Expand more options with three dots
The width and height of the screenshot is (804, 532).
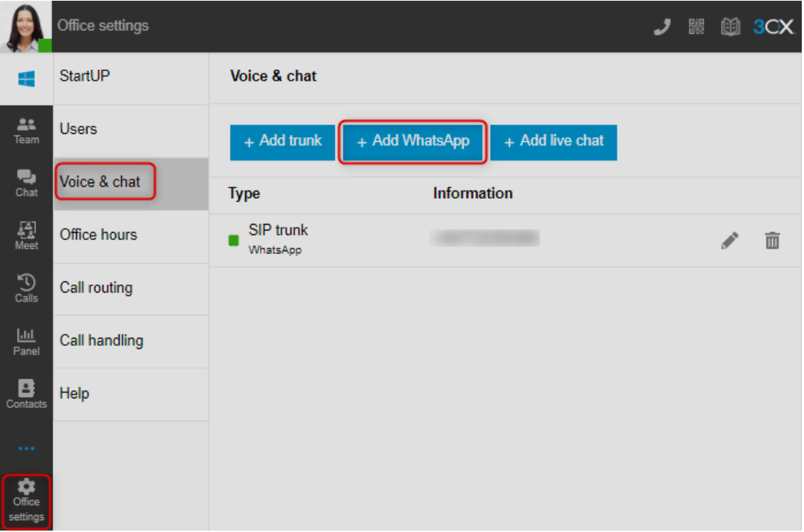coord(27,449)
